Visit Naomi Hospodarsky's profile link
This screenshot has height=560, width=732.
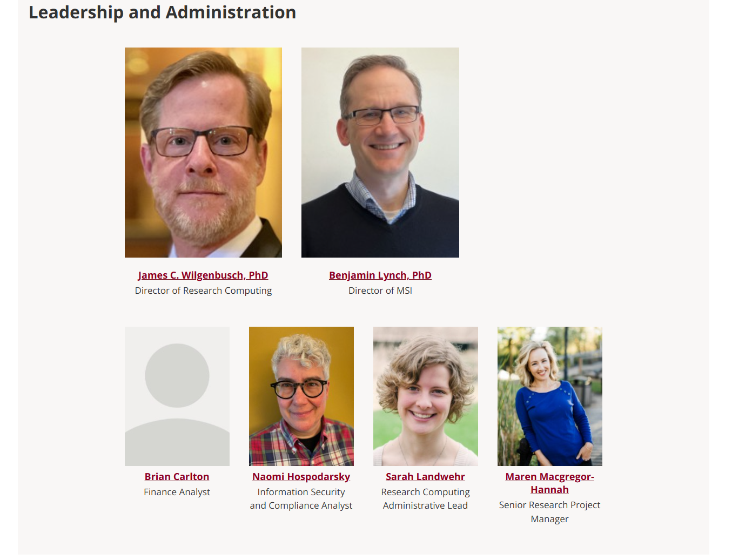[301, 477]
